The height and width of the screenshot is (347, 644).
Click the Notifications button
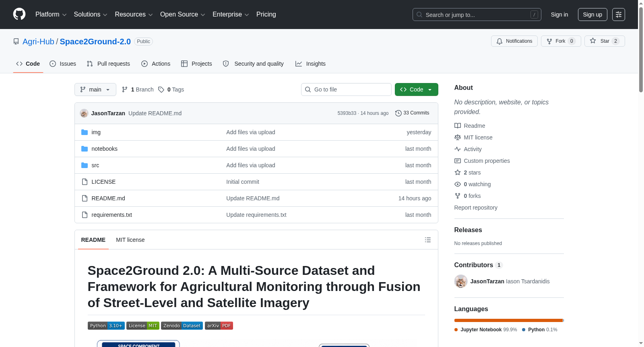click(514, 41)
